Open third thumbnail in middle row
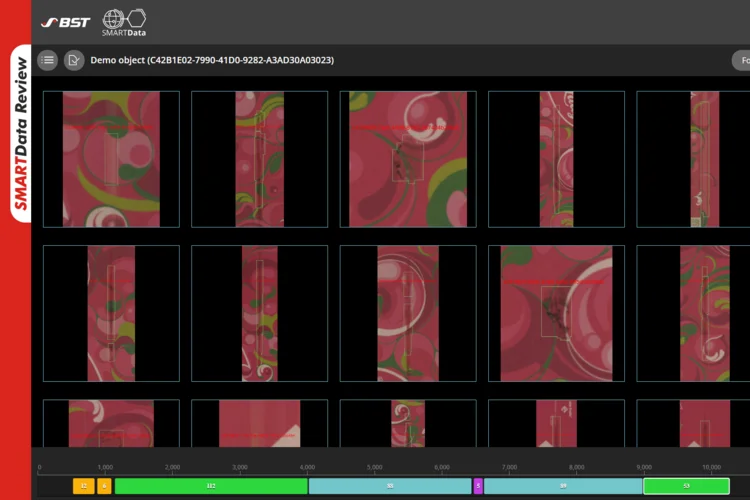Image resolution: width=750 pixels, height=500 pixels. click(408, 313)
